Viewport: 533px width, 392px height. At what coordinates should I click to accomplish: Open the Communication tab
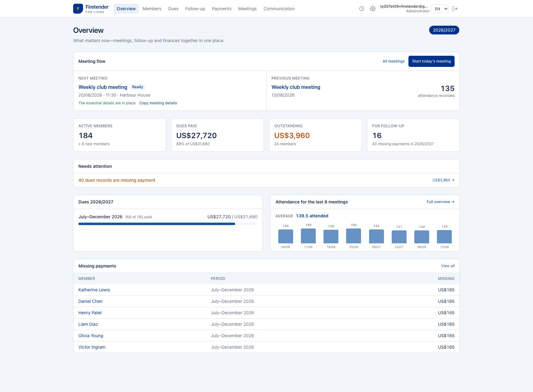point(279,9)
